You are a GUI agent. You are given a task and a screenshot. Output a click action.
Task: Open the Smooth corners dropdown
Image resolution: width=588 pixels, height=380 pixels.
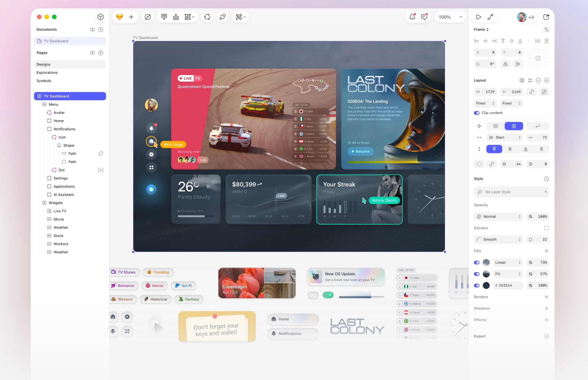tap(498, 239)
